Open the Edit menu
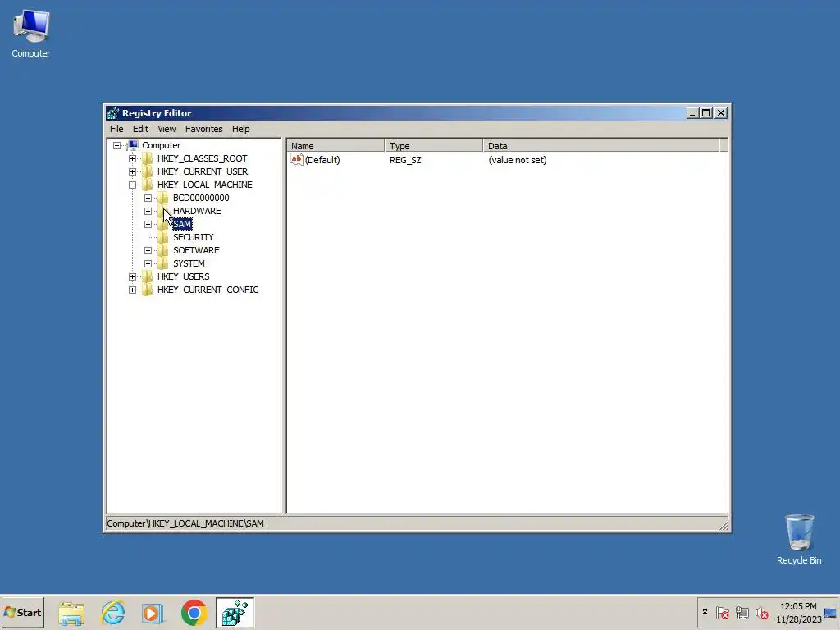 coord(140,129)
